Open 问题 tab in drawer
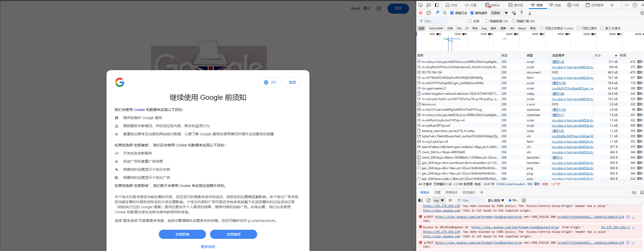This screenshot has height=251, width=644. click(437, 192)
